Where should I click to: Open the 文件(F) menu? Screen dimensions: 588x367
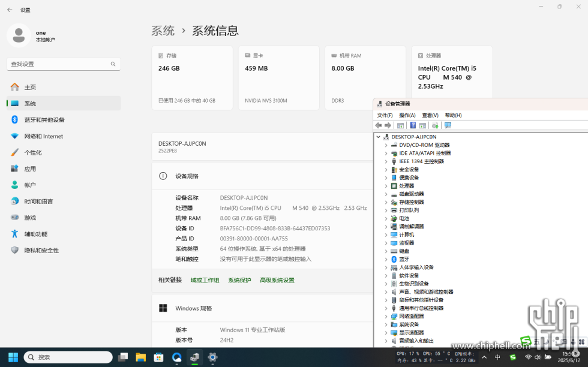[385, 115]
